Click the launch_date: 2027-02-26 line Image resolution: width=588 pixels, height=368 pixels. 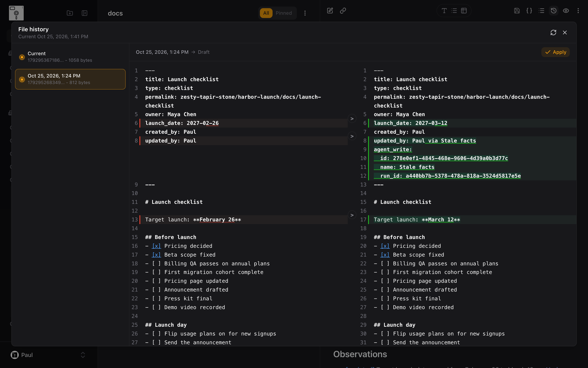244,123
